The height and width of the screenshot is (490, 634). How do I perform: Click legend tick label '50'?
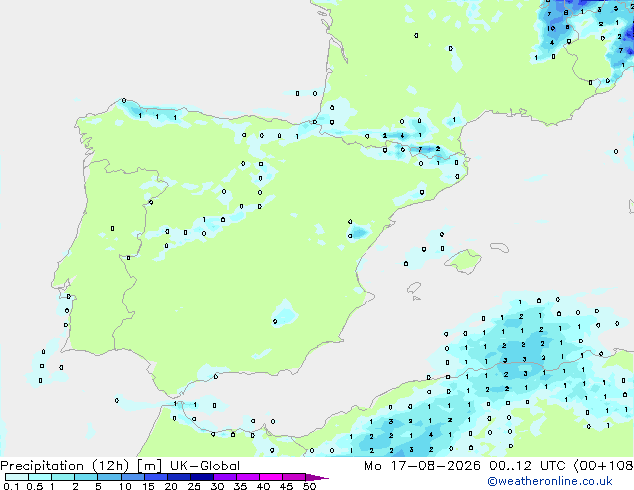tap(309, 486)
